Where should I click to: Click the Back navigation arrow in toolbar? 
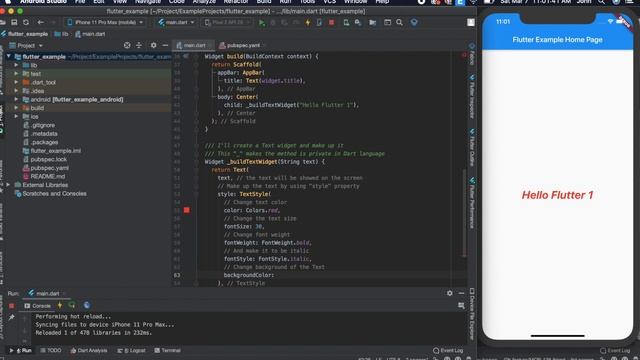40,22
